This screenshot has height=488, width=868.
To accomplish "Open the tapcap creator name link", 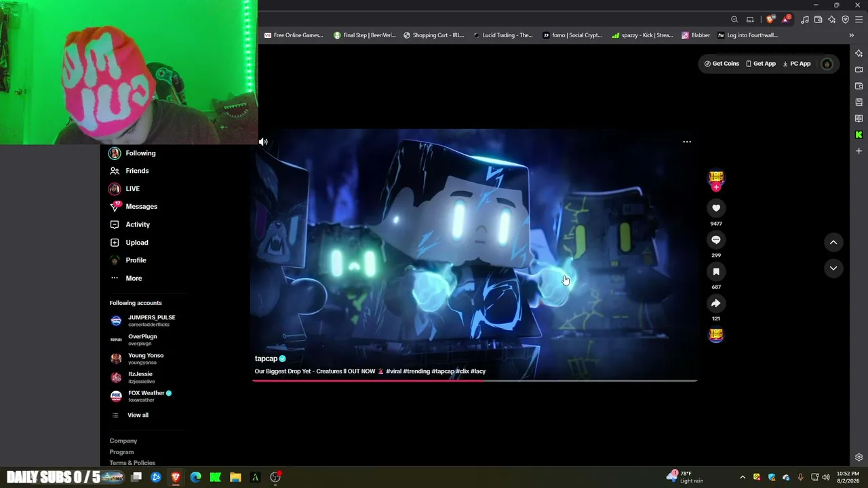I will point(266,359).
